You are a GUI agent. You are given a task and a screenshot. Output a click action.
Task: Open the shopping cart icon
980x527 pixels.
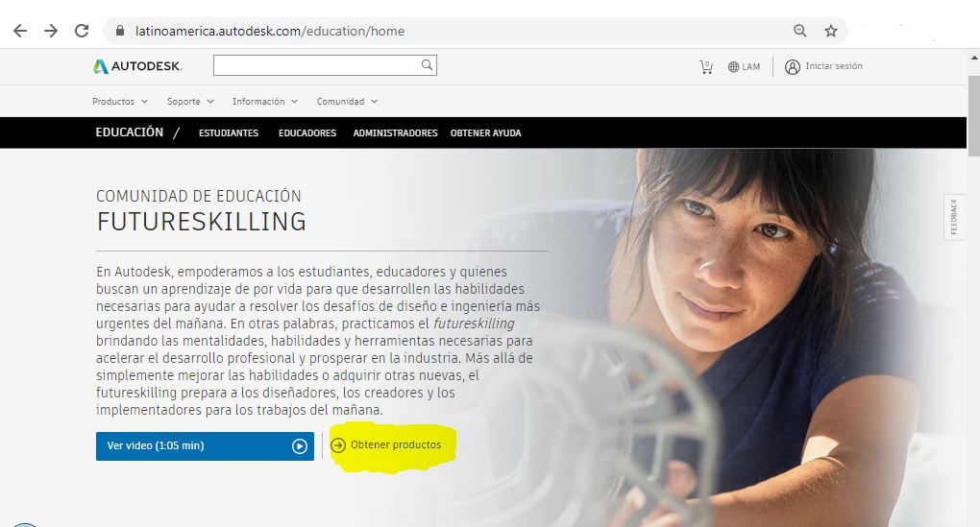point(706,67)
